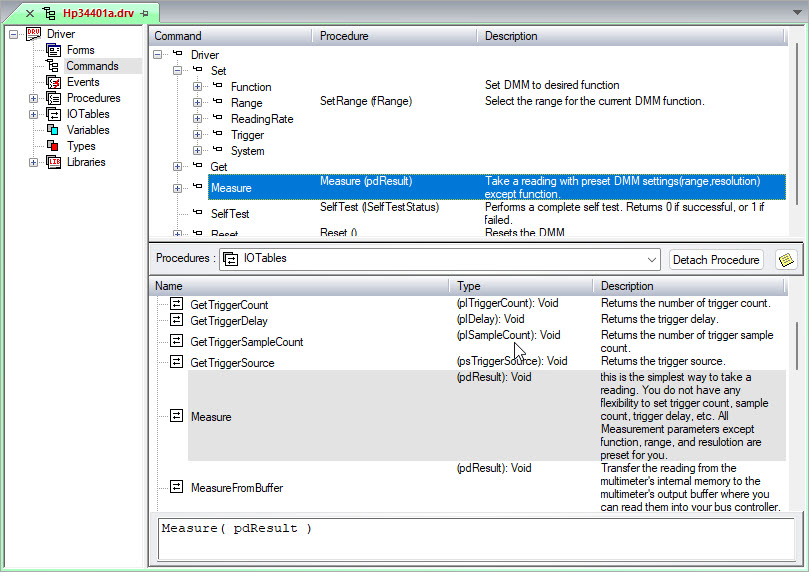The image size is (809, 572).
Task: Expand the Procedures node in left tree
Action: 34,99
